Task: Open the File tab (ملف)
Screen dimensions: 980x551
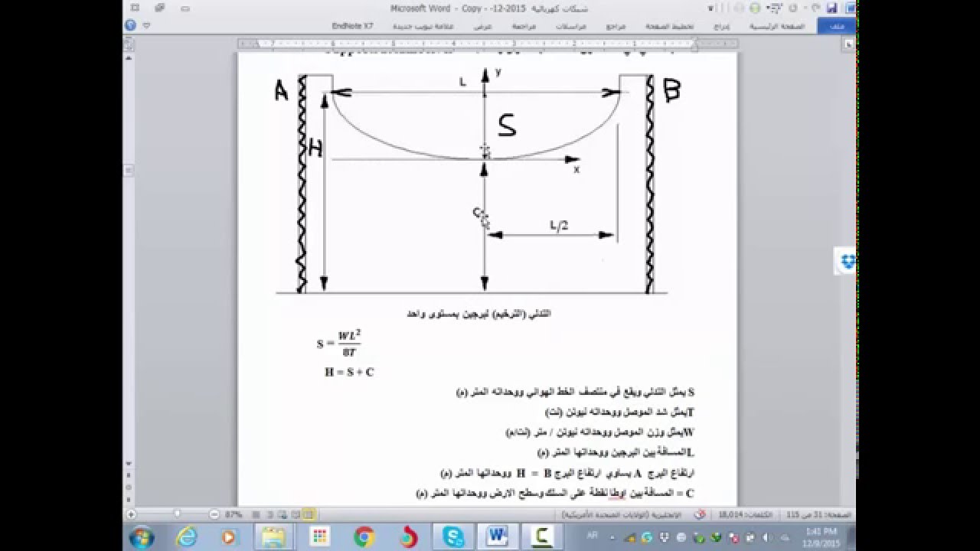Action: tap(837, 25)
